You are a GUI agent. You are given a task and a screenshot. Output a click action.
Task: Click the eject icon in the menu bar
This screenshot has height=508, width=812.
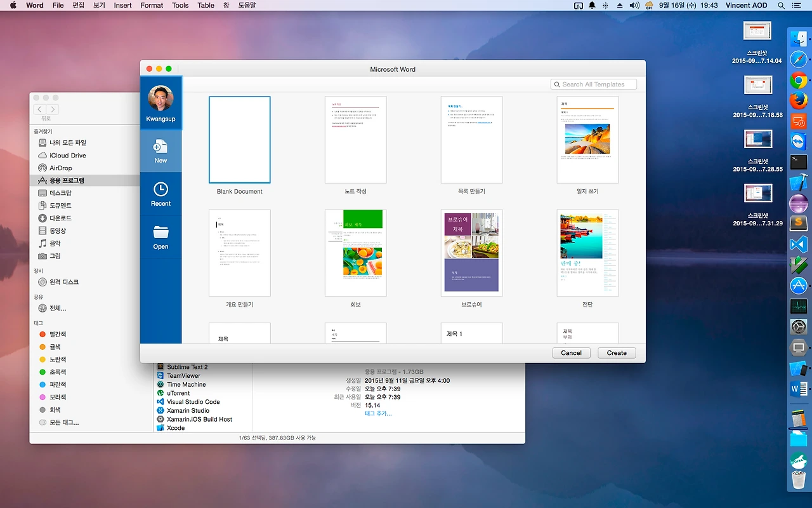click(x=620, y=5)
